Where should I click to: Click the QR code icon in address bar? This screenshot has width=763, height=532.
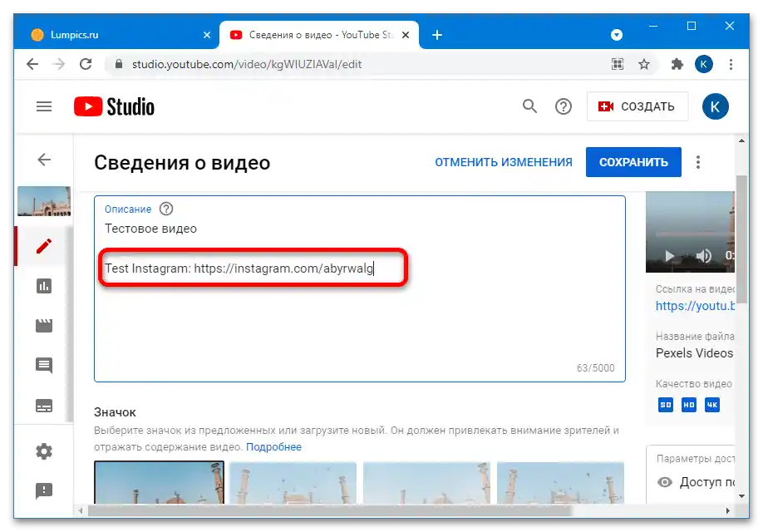617,64
